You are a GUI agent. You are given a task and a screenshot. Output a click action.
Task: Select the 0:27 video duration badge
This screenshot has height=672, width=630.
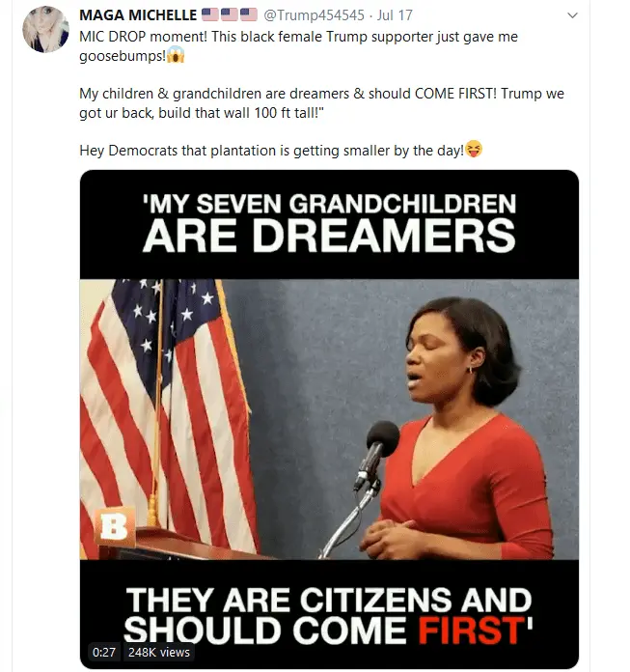[x=104, y=653]
